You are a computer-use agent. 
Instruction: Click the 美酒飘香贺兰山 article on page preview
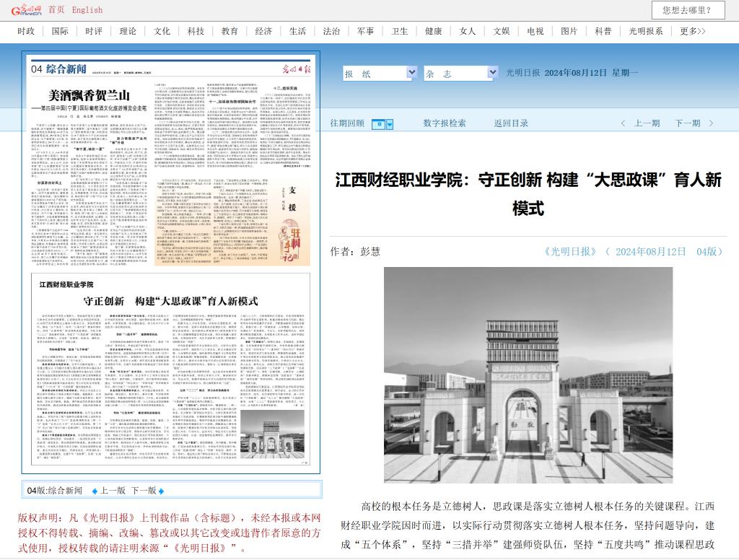click(89, 95)
